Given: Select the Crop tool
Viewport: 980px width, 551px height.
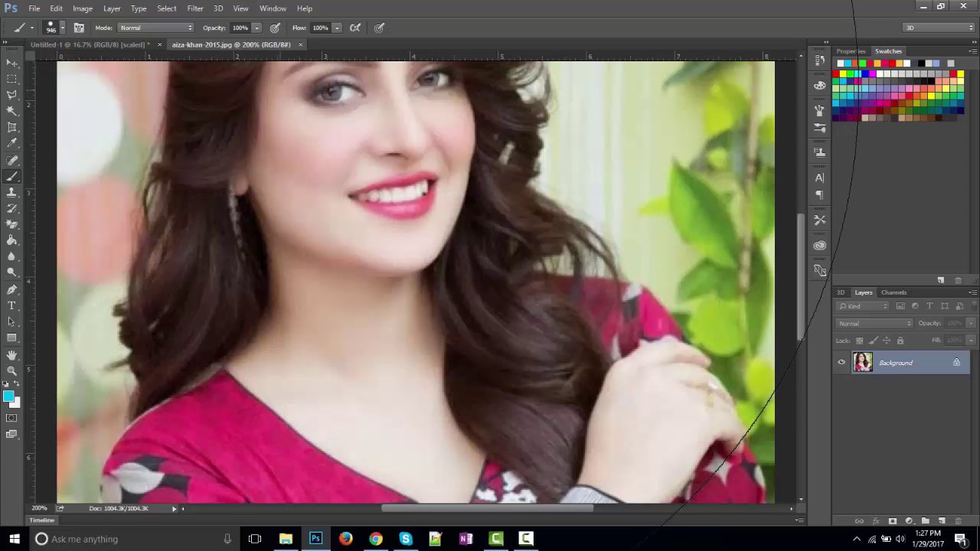Looking at the screenshot, I should tap(11, 127).
